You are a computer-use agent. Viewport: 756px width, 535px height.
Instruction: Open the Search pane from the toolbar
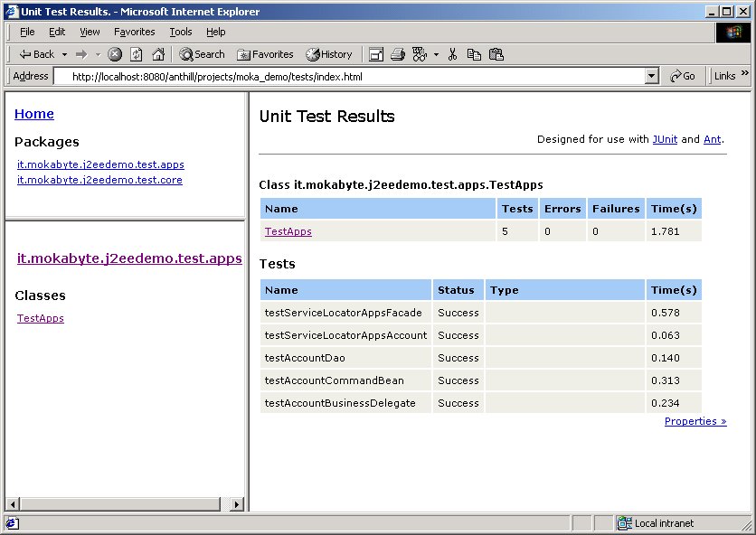point(202,54)
